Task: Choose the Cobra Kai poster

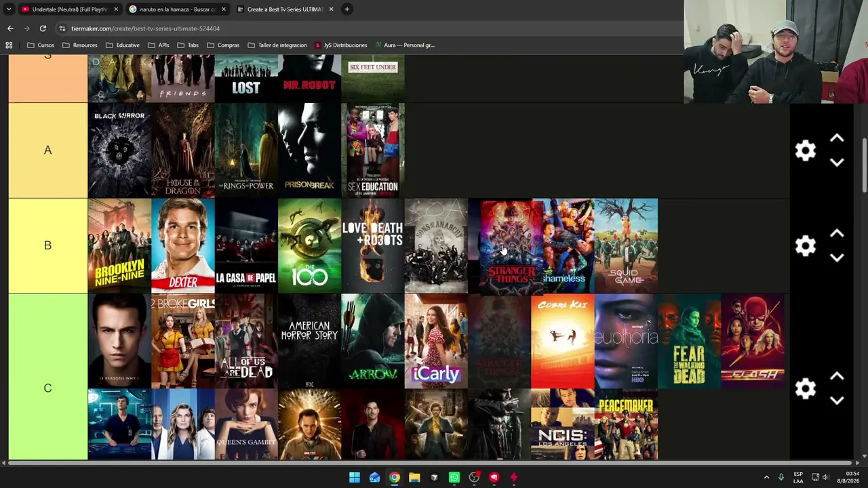Action: [563, 341]
